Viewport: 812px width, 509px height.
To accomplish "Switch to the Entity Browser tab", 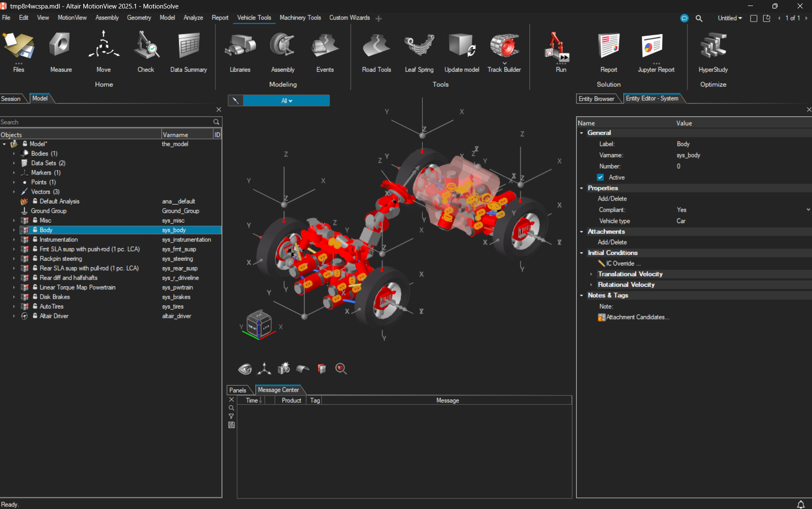I will pyautogui.click(x=596, y=99).
